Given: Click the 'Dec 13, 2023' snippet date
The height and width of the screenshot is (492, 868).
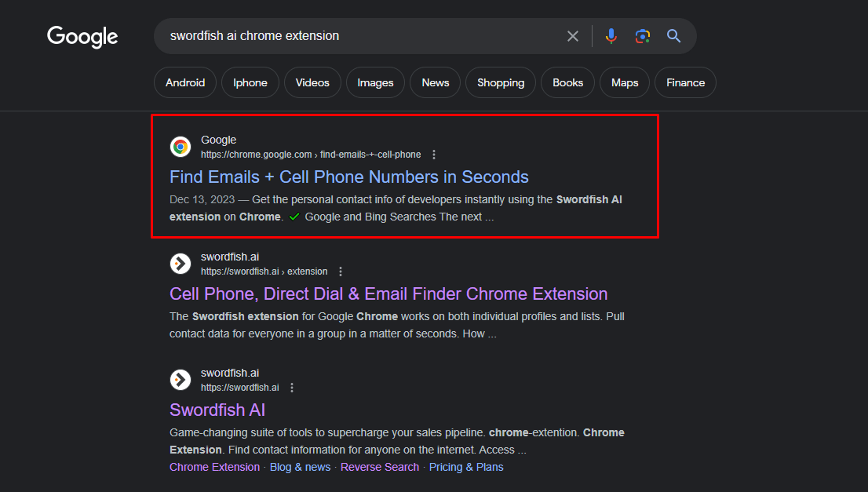Looking at the screenshot, I should click(x=202, y=200).
